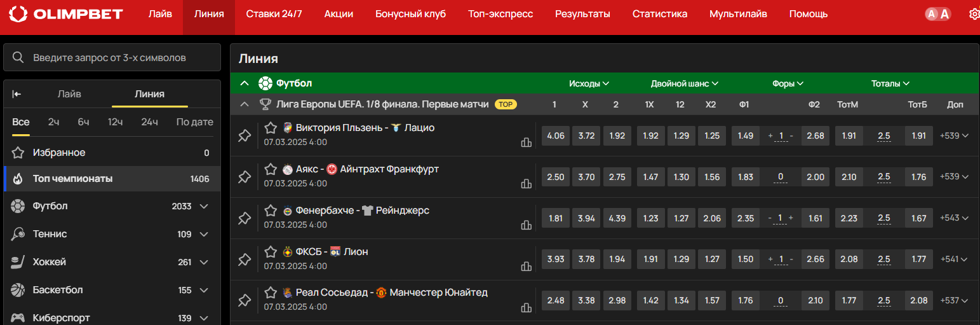
Task: Open the Results menu item
Action: point(582,14)
